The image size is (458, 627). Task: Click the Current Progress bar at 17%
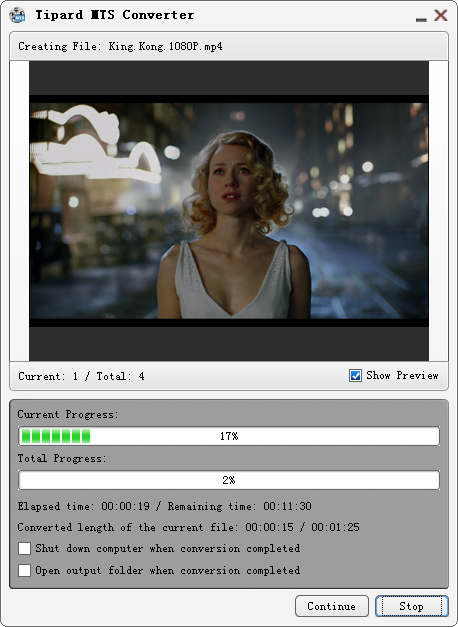[229, 436]
